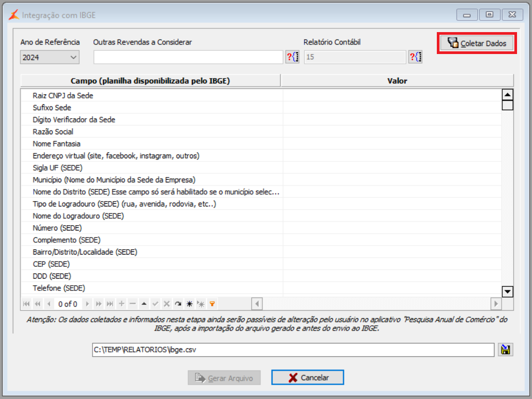This screenshot has height=399, width=532.
Task: Click the application logo icon in title bar
Action: [x=14, y=15]
